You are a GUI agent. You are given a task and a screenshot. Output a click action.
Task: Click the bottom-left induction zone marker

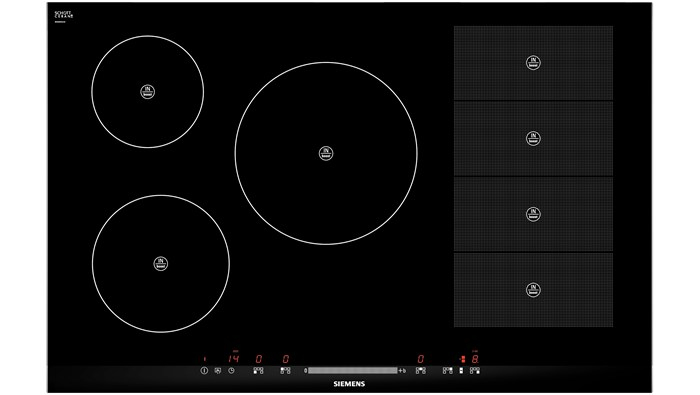[161, 263]
